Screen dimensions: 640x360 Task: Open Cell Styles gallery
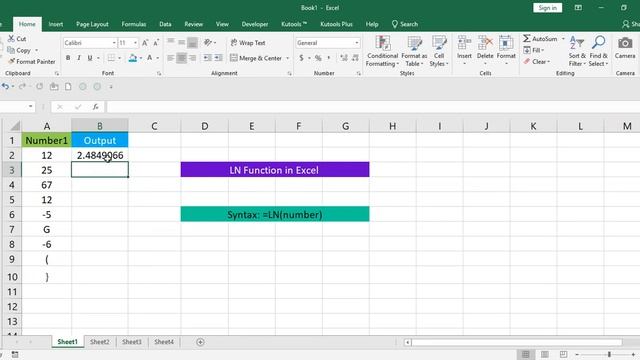pyautogui.click(x=439, y=51)
